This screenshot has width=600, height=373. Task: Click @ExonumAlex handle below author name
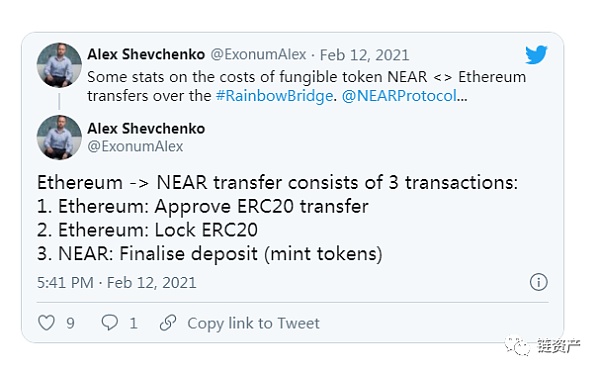tap(135, 147)
